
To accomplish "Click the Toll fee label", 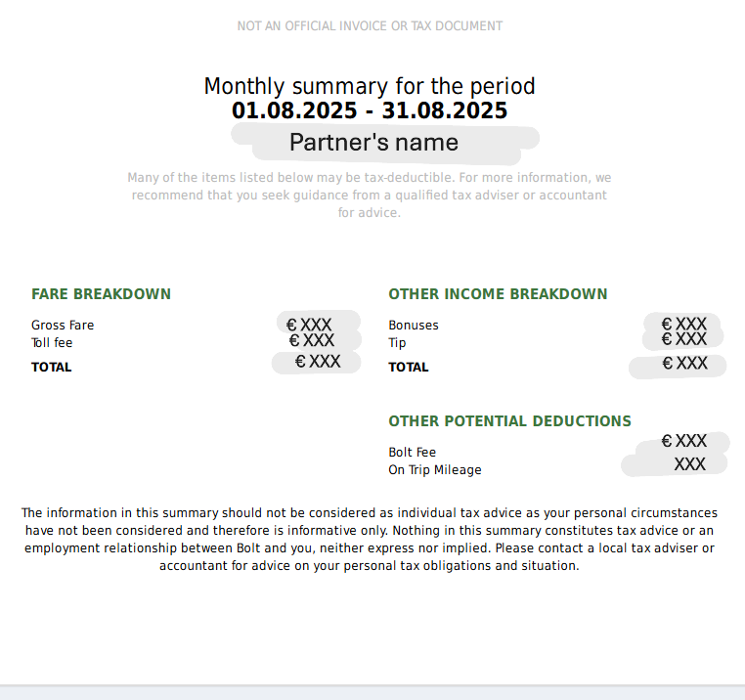I will pyautogui.click(x=52, y=342).
